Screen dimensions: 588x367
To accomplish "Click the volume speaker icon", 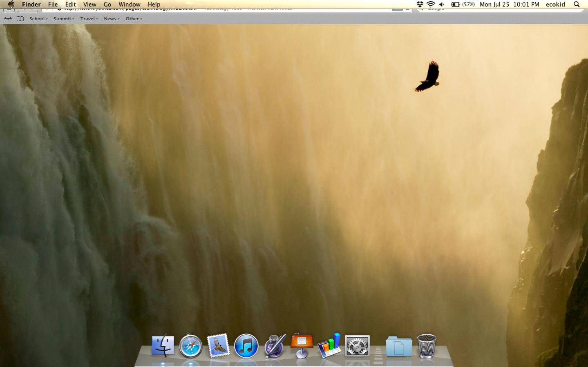I will coord(442,4).
